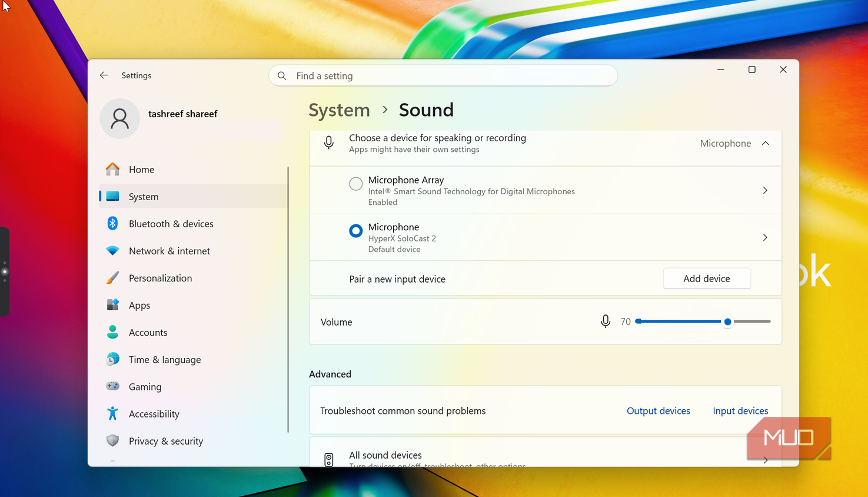Click the Network wifi icon

[112, 251]
